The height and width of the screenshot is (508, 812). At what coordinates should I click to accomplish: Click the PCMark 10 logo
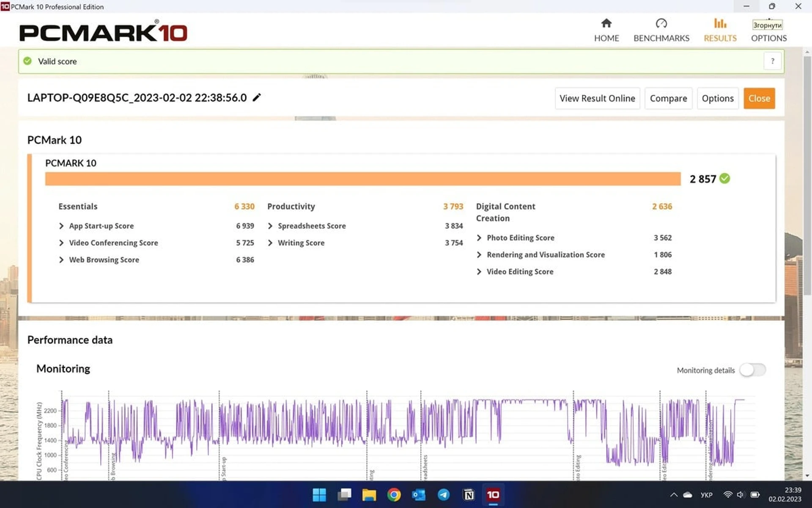tap(103, 32)
